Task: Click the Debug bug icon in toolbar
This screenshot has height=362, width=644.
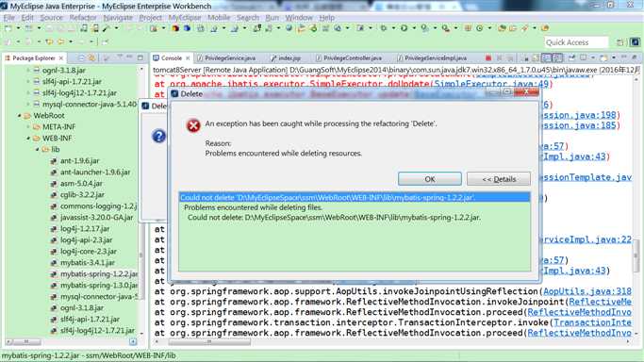Action: point(384,28)
